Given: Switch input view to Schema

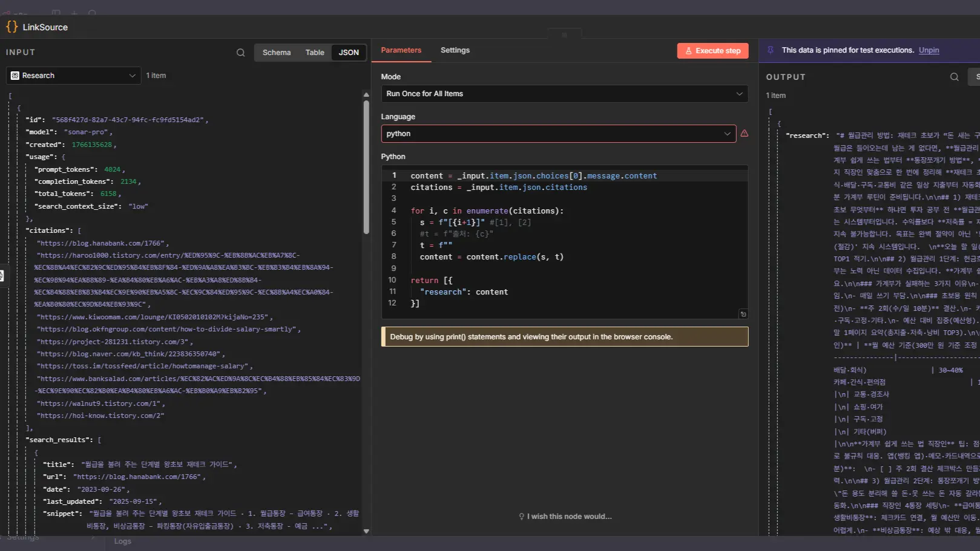Looking at the screenshot, I should pos(277,53).
